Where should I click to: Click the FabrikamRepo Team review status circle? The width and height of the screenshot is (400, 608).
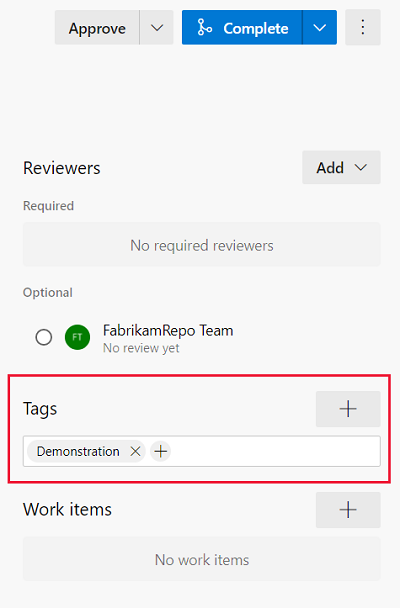[x=44, y=337]
